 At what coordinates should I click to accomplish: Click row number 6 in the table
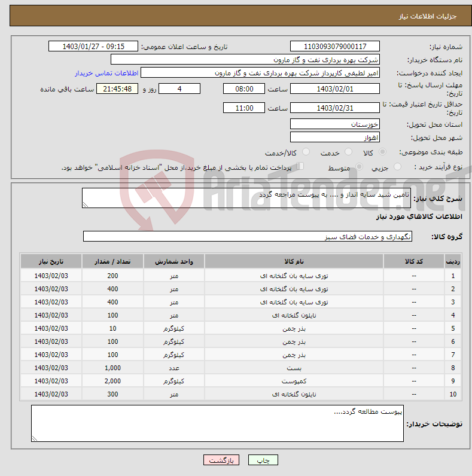click(453, 341)
